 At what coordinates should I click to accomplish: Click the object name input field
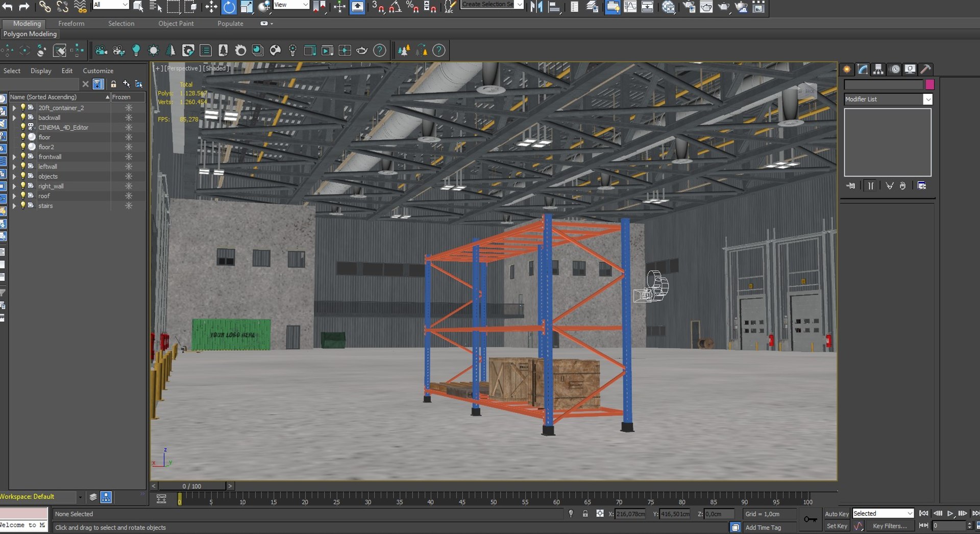coord(884,85)
